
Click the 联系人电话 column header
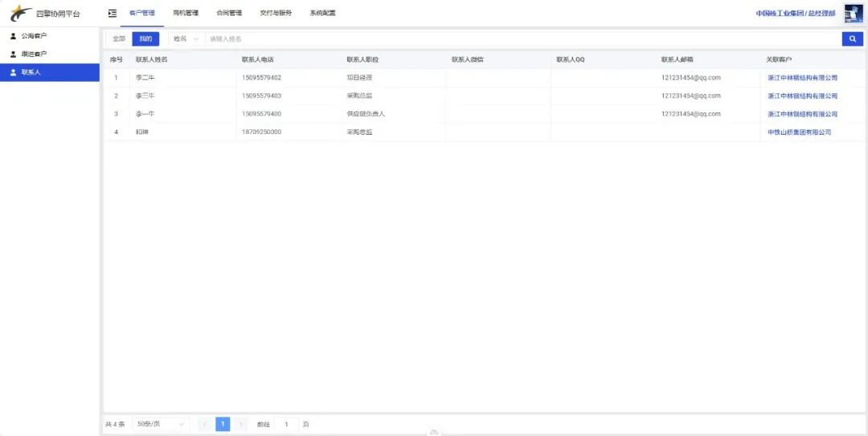pyautogui.click(x=257, y=59)
